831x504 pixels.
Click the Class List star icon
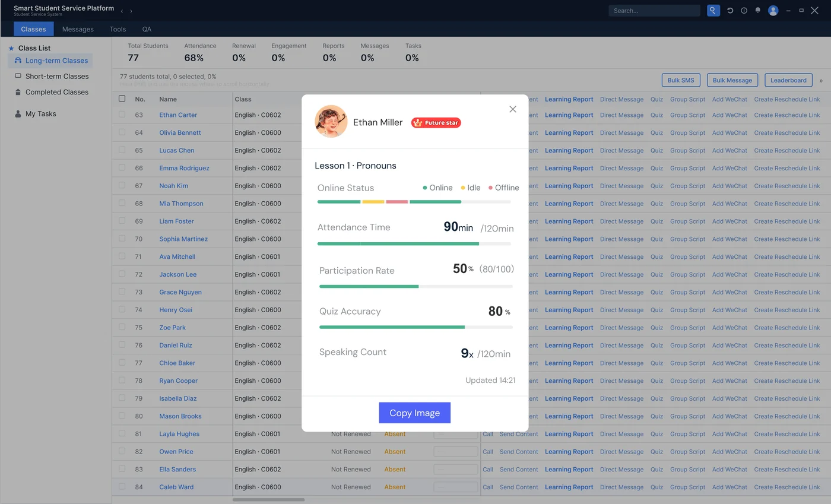click(11, 48)
